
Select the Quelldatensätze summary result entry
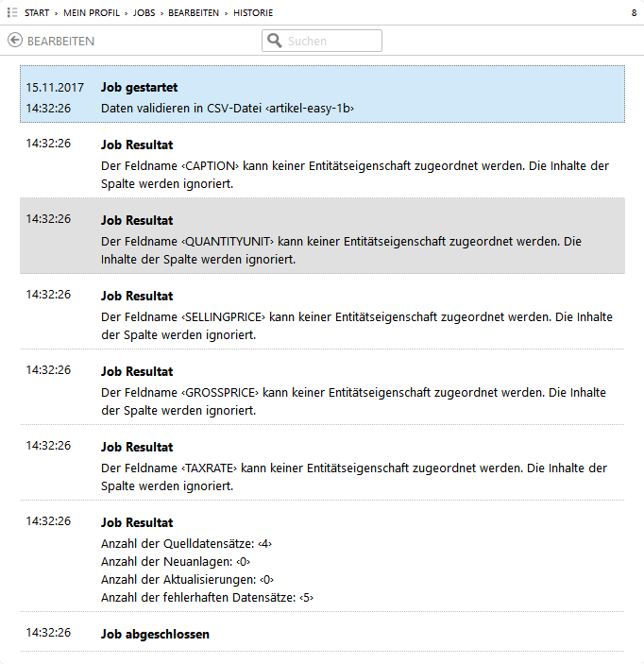click(322, 557)
